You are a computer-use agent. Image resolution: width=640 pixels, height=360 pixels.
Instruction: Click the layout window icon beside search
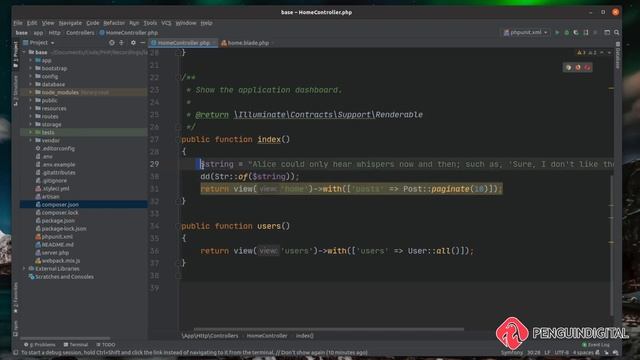607,32
